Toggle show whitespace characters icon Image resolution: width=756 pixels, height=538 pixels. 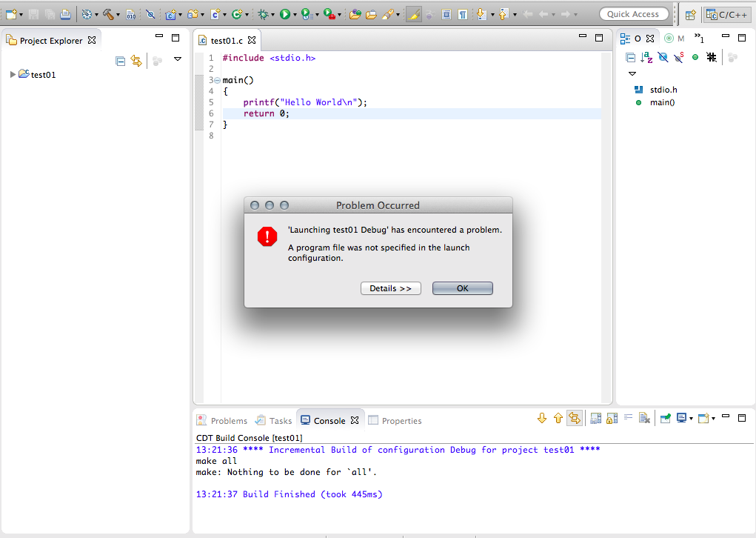tap(463, 15)
